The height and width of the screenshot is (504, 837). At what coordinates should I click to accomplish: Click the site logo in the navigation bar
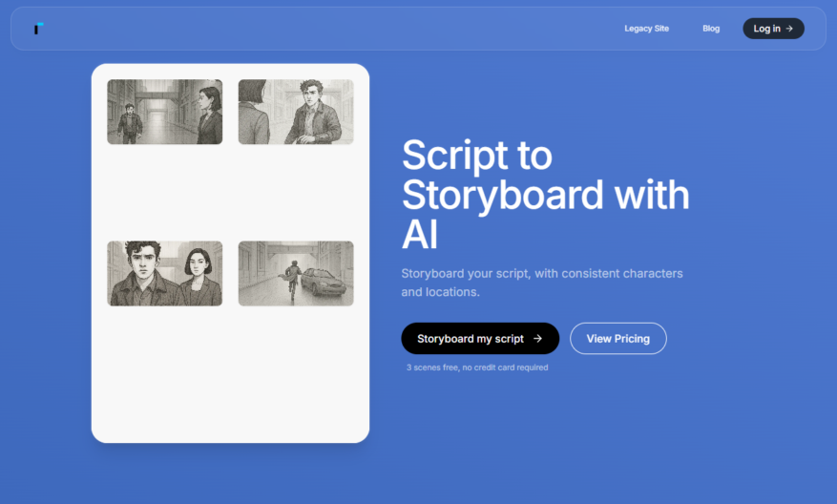point(38,29)
